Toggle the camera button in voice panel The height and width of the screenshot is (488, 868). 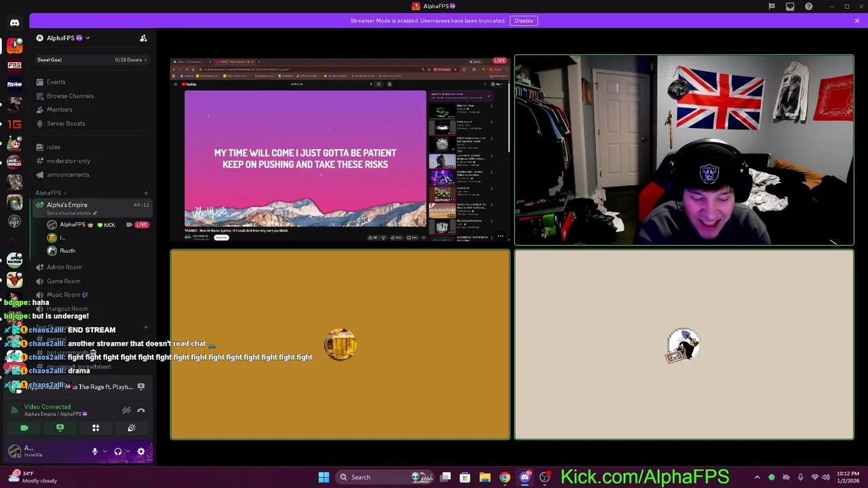click(x=24, y=428)
